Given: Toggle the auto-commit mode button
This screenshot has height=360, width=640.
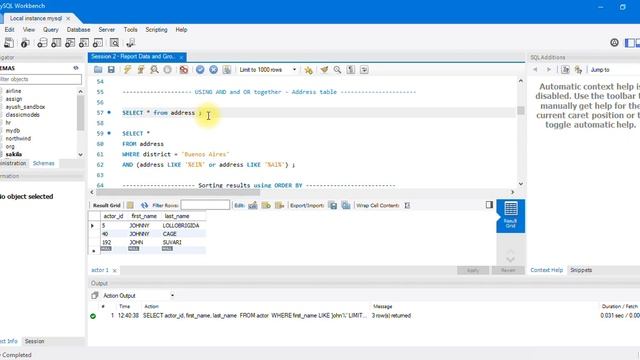Looking at the screenshot, I should point(227,70).
